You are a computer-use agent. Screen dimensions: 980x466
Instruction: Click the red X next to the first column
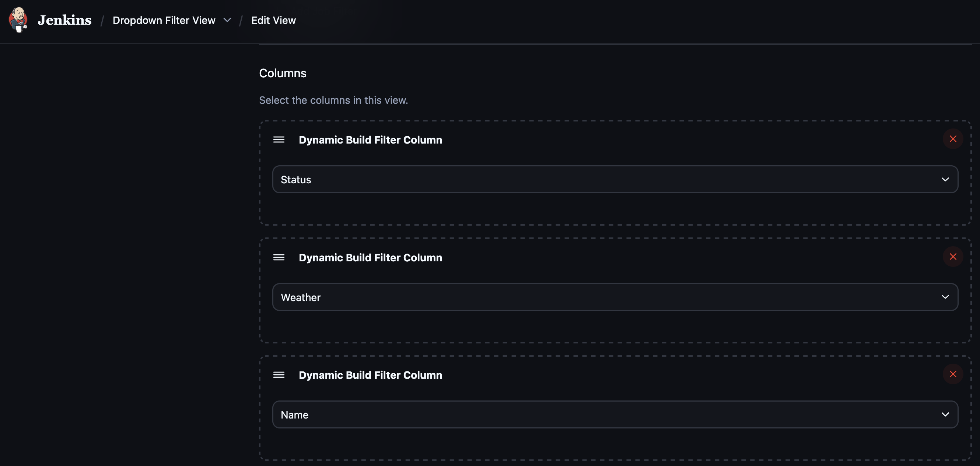tap(953, 138)
